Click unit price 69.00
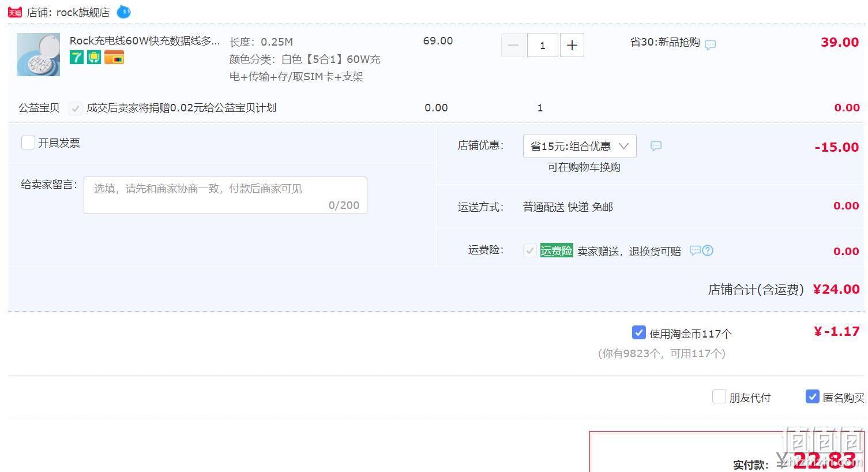 438,41
